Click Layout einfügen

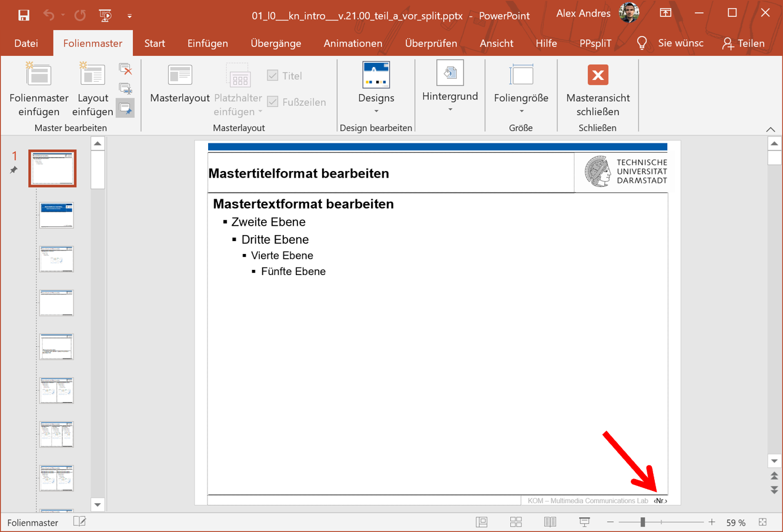(92, 88)
